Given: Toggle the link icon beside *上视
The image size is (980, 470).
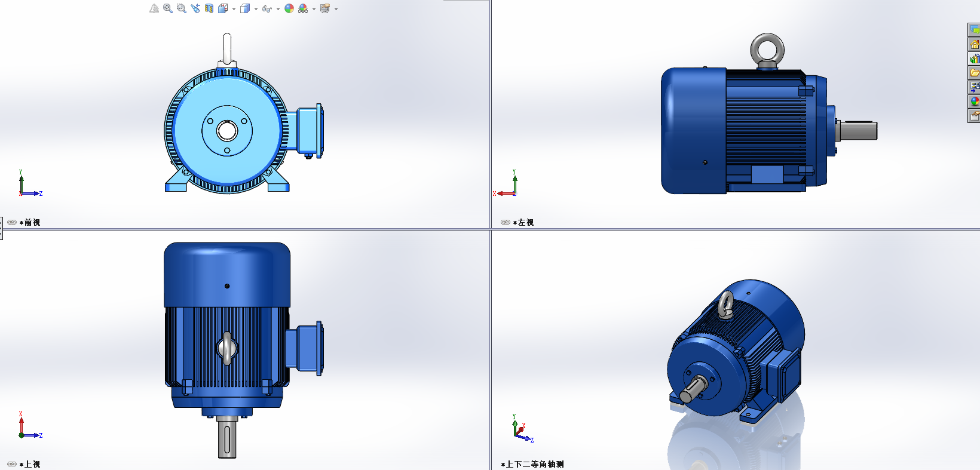Looking at the screenshot, I should (12, 464).
